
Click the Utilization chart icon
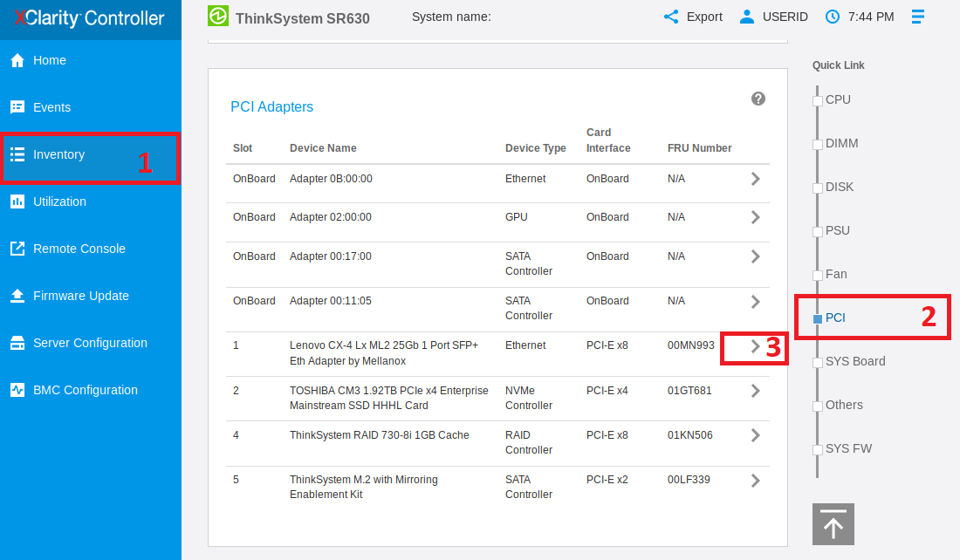[17, 201]
